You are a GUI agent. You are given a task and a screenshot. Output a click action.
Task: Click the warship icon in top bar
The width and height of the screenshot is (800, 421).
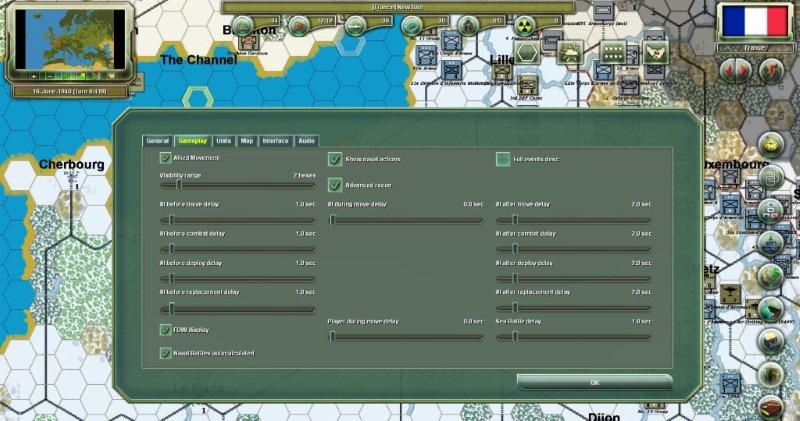pos(355,25)
